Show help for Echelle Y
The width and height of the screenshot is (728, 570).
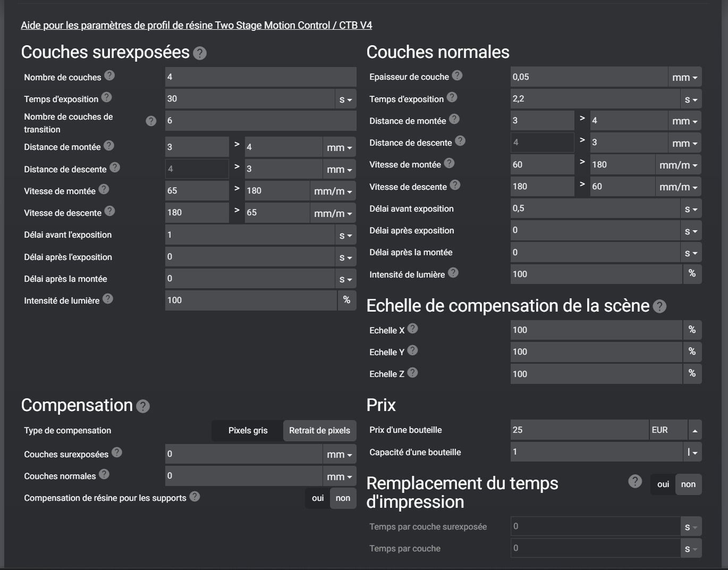point(412,350)
